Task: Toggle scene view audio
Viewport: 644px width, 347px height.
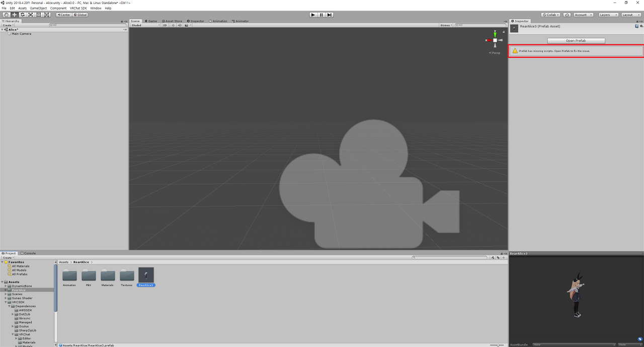Action: (x=180, y=25)
